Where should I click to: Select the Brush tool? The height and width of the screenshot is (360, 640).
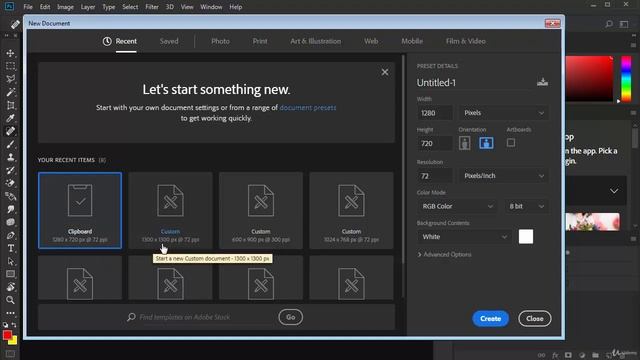coord(10,144)
